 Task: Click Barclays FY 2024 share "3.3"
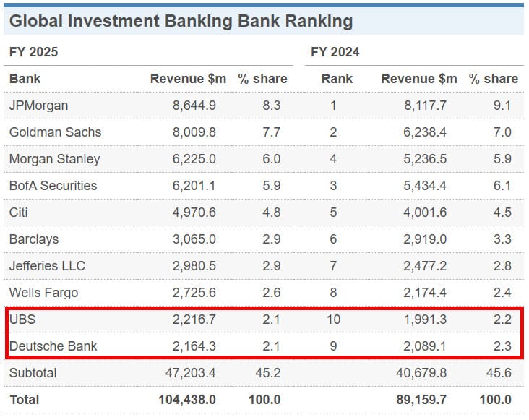tap(502, 239)
